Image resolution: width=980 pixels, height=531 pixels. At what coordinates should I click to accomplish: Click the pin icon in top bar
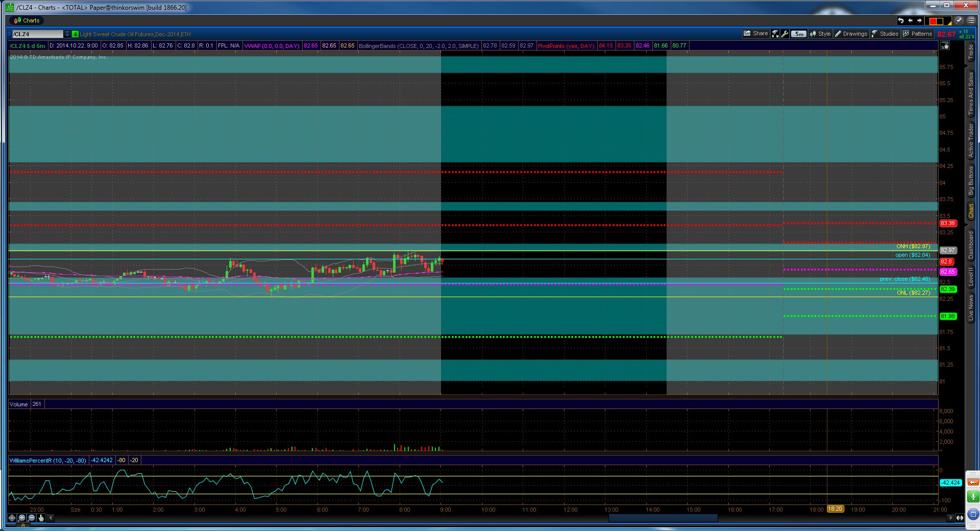point(959,20)
